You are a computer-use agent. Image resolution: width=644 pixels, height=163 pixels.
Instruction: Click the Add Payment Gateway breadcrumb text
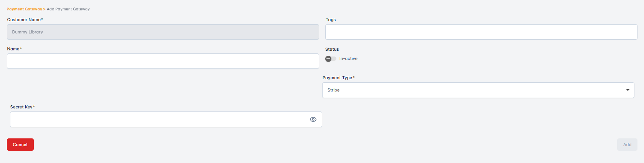(x=68, y=9)
